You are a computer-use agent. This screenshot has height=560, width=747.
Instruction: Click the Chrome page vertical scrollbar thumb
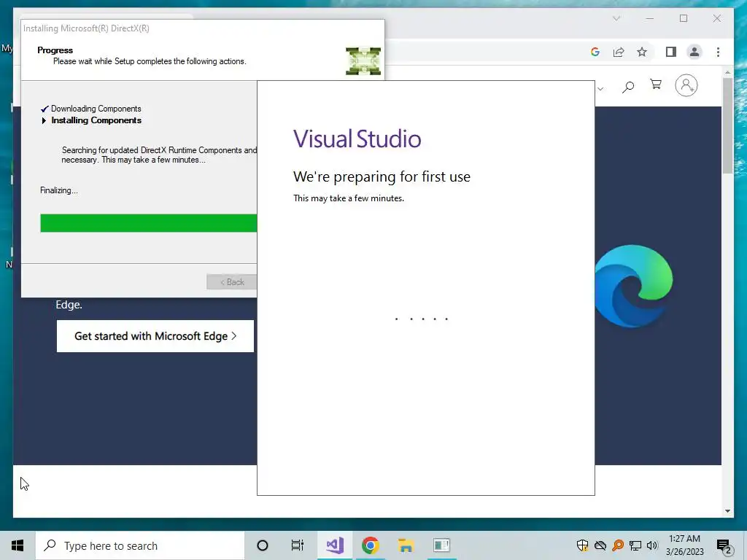(x=727, y=125)
